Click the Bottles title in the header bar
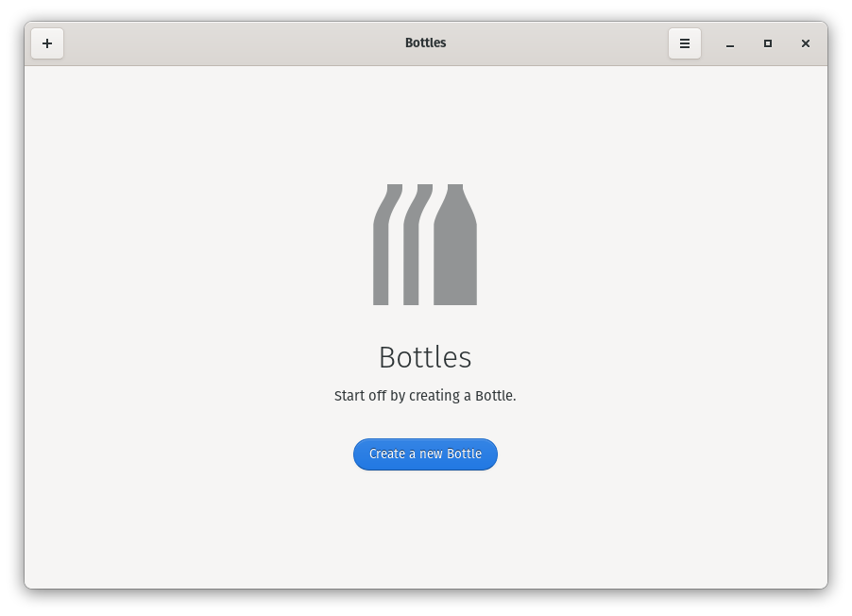This screenshot has width=852, height=616. [x=425, y=43]
